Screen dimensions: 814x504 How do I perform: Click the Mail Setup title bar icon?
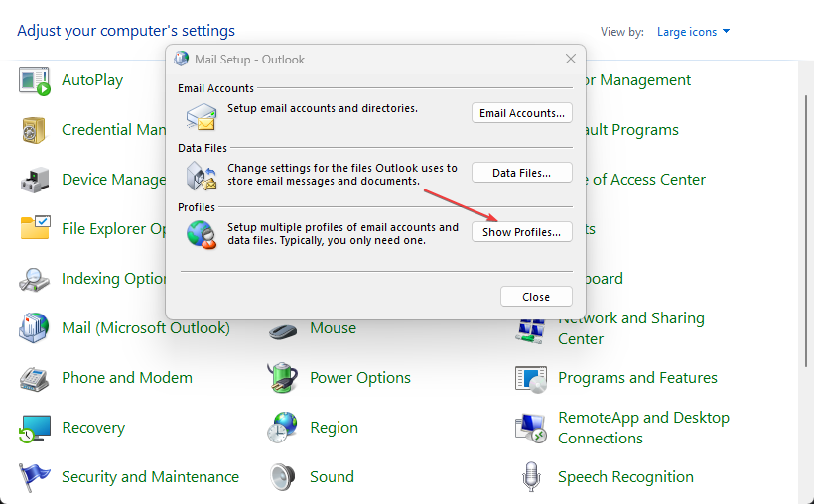(182, 59)
